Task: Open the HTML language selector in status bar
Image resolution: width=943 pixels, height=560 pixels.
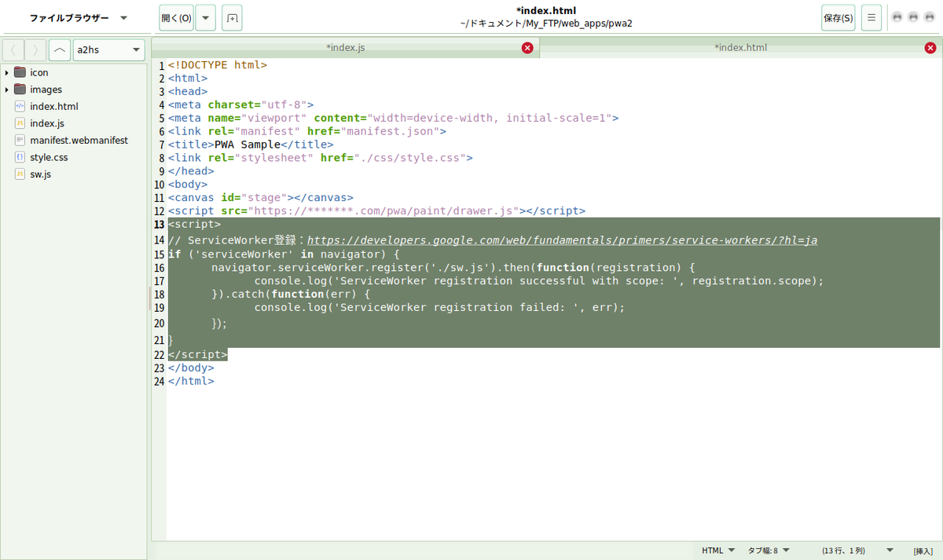Action: point(718,551)
